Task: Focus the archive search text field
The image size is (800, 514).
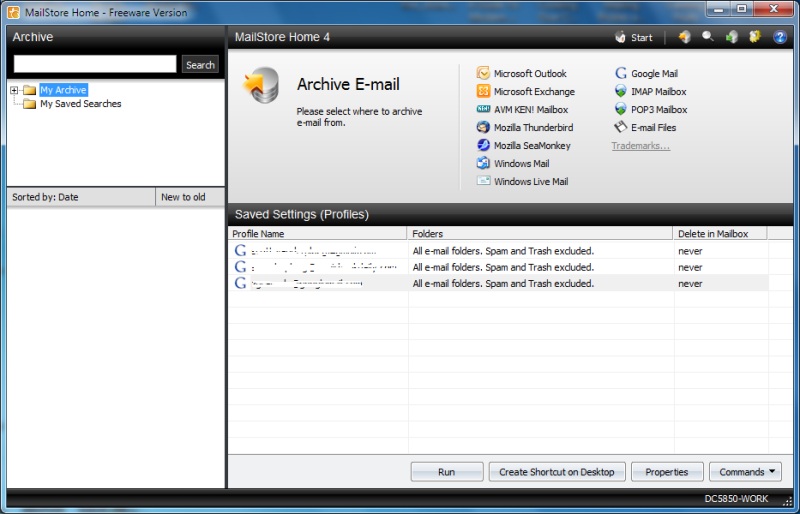Action: (x=95, y=64)
